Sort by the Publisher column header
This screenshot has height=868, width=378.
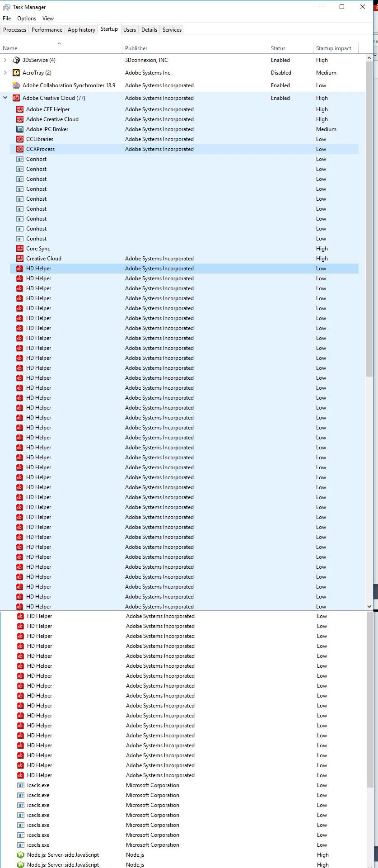[195, 47]
